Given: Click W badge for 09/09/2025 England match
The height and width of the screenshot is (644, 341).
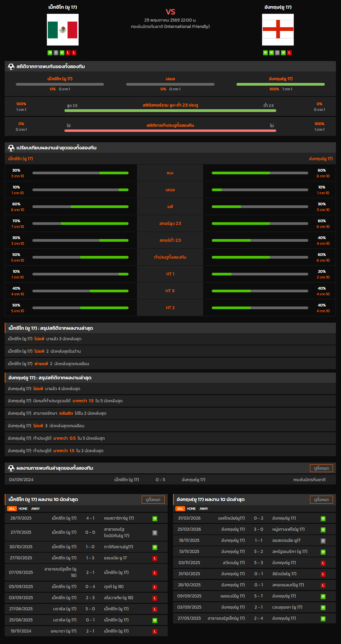Looking at the screenshot, I should (323, 596).
